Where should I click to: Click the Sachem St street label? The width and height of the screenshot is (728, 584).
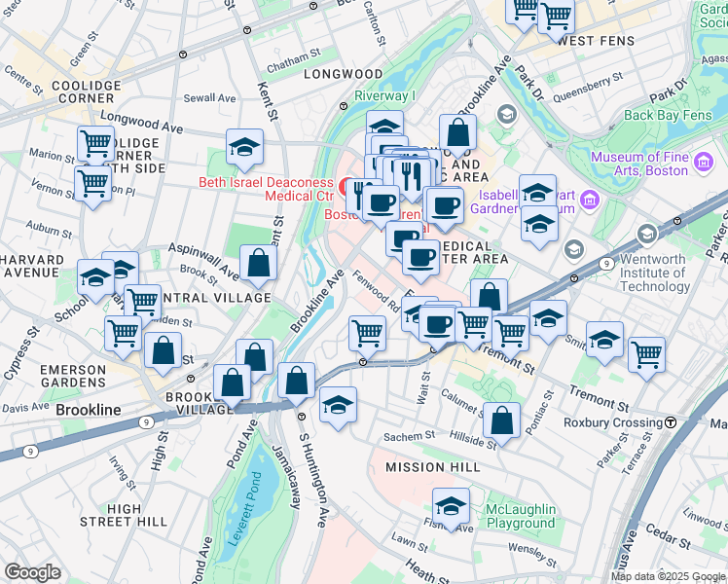pos(409,436)
